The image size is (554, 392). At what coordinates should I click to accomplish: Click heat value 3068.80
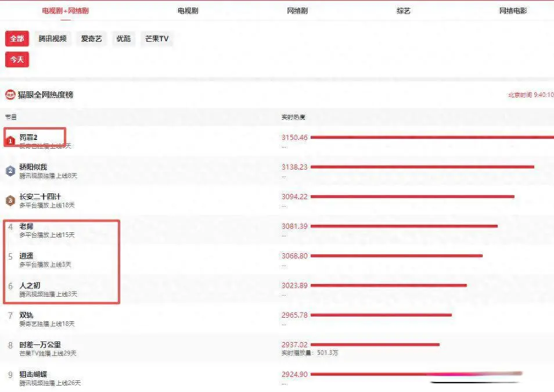294,256
